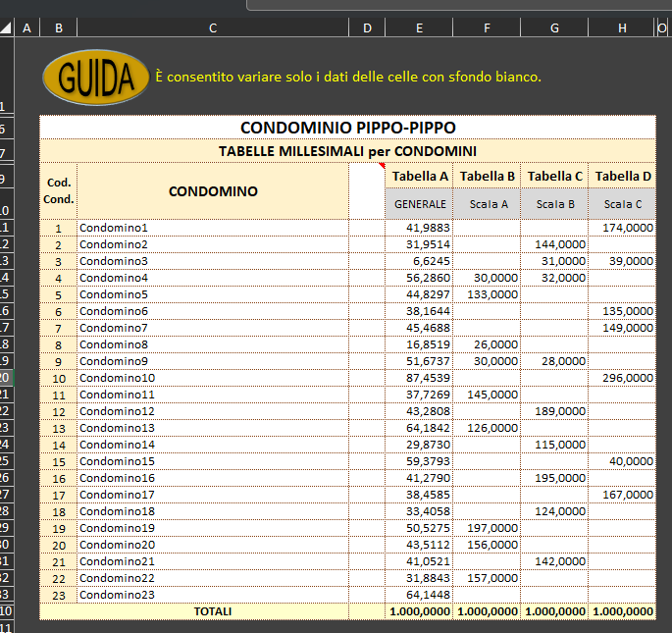Select the Condomino16 name cell
Viewport: 672px width, 633px height.
(x=213, y=478)
